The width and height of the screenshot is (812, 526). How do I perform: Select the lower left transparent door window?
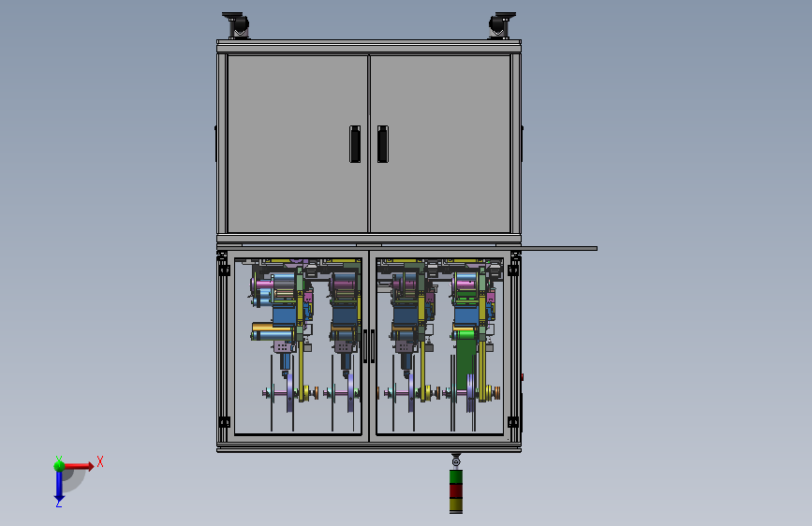(298, 346)
